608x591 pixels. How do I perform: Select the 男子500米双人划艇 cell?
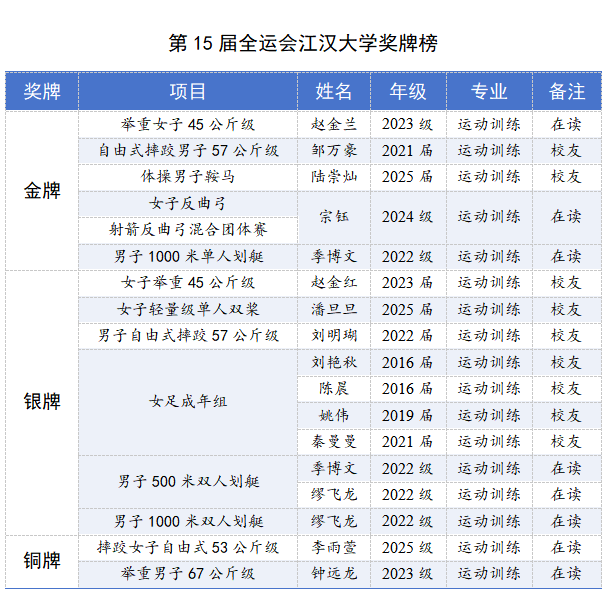pyautogui.click(x=187, y=481)
